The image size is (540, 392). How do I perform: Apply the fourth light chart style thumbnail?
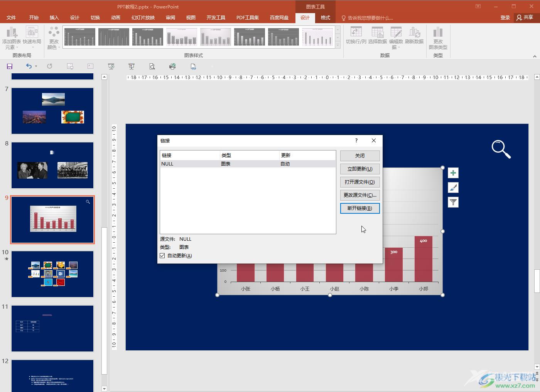pyautogui.click(x=182, y=37)
